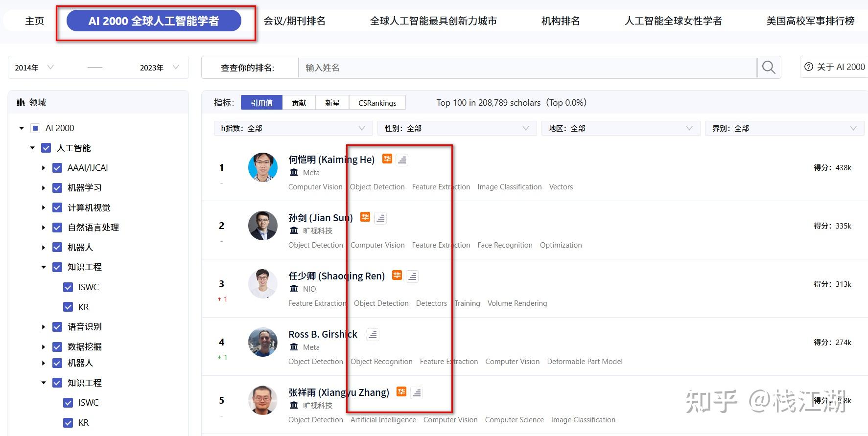Open 人工智能全球女性学者 tab
Screen dimensions: 868x436
673,21
